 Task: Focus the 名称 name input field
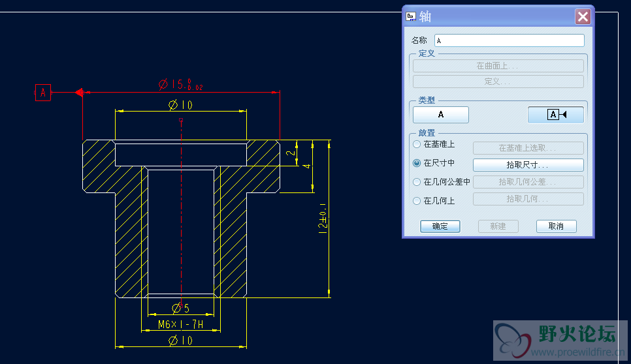coord(509,40)
